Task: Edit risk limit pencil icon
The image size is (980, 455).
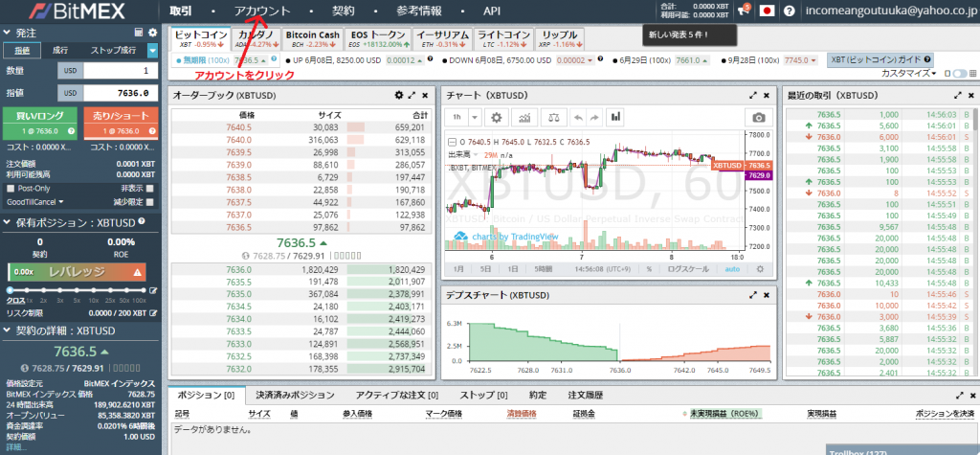Action: tap(153, 312)
